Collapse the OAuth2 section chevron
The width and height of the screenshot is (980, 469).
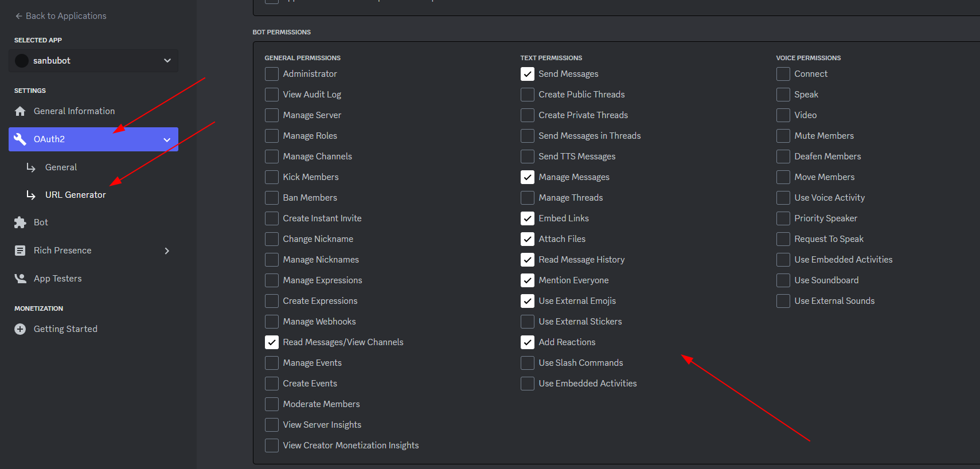pyautogui.click(x=167, y=140)
